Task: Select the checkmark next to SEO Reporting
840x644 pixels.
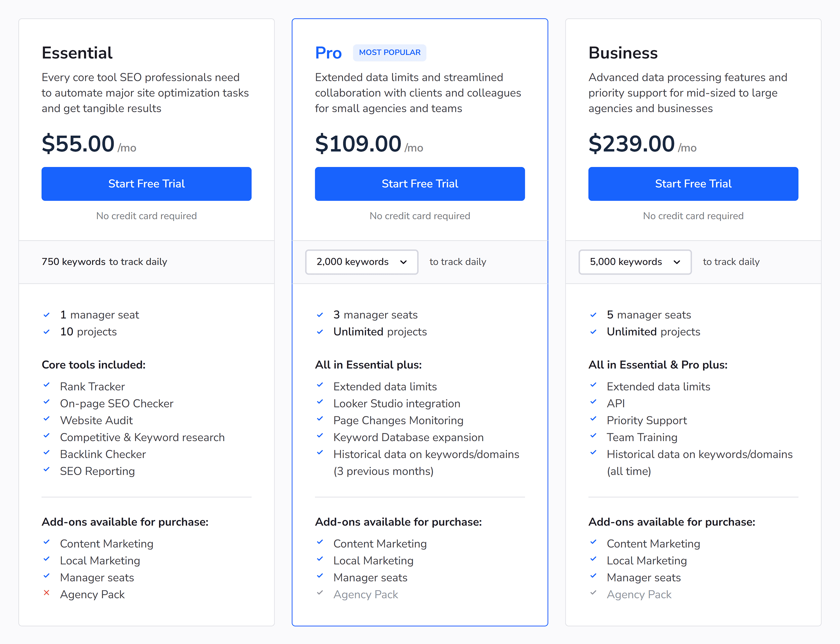Action: [47, 470]
